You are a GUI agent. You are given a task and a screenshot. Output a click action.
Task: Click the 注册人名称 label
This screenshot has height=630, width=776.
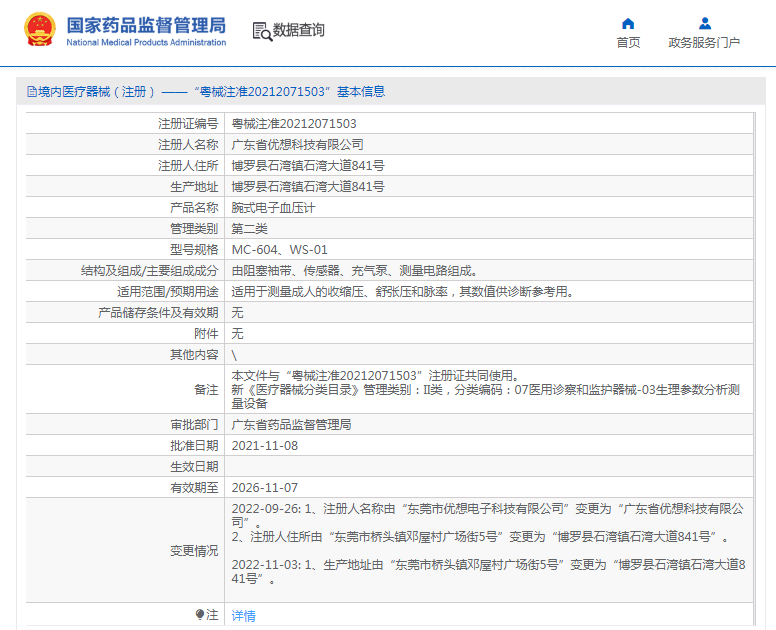tap(188, 145)
